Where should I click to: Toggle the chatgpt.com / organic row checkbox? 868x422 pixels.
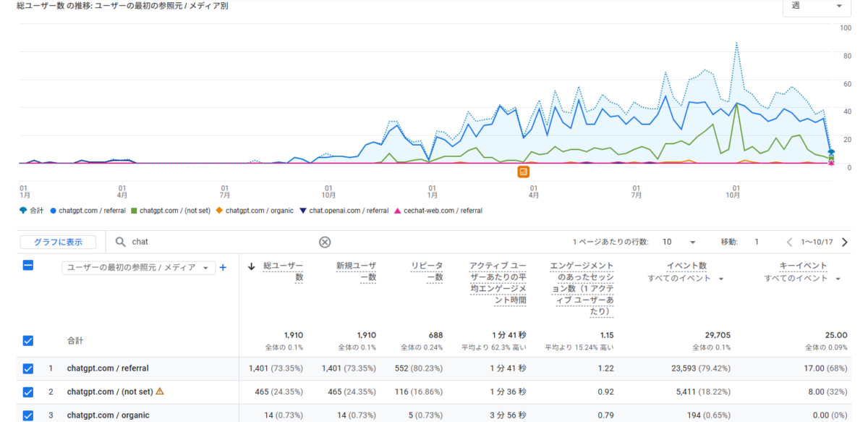click(28, 415)
